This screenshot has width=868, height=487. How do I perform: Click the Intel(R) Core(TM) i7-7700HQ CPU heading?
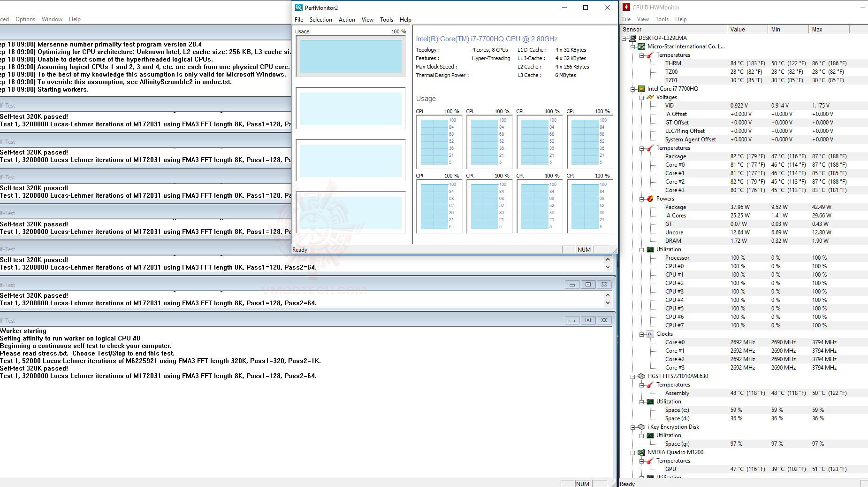pos(487,39)
